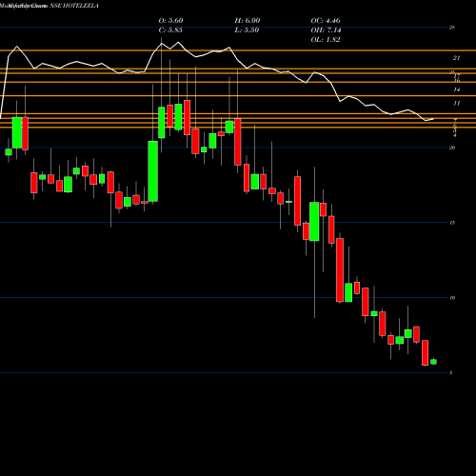Select the open price value O: 5.60
476x476 pixels.
(170, 21)
